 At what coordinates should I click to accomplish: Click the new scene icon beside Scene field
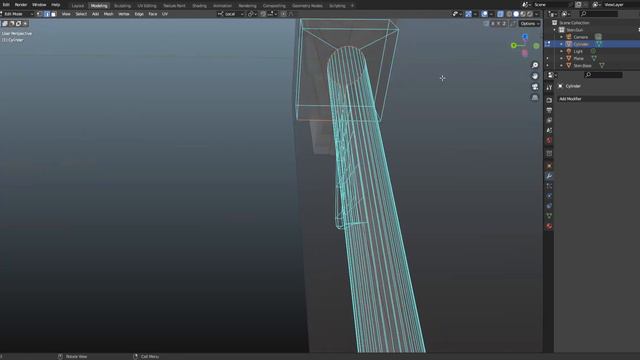click(x=578, y=4)
